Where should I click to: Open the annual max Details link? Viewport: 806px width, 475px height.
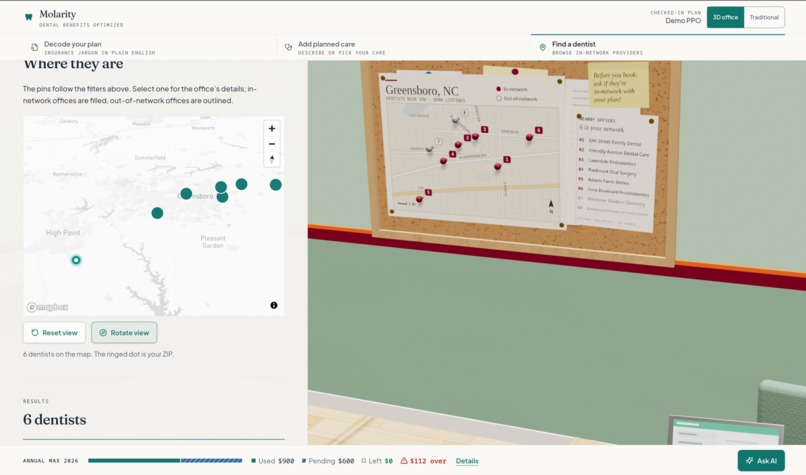(x=467, y=461)
